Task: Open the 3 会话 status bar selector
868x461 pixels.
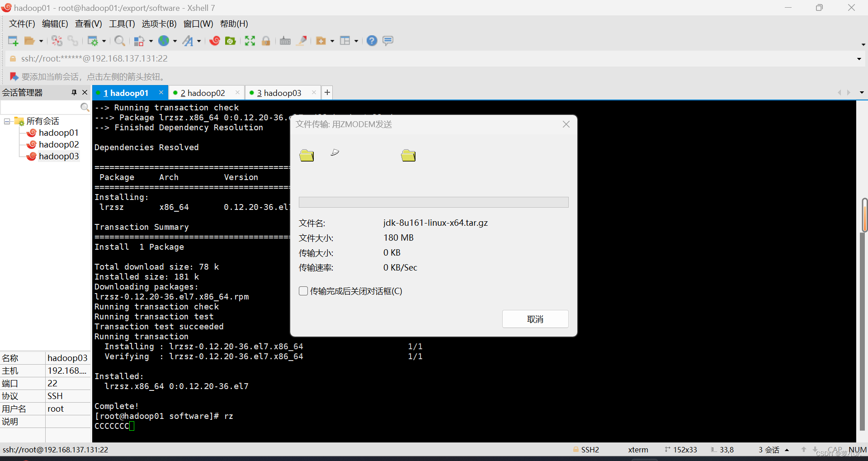Action: tap(774, 450)
